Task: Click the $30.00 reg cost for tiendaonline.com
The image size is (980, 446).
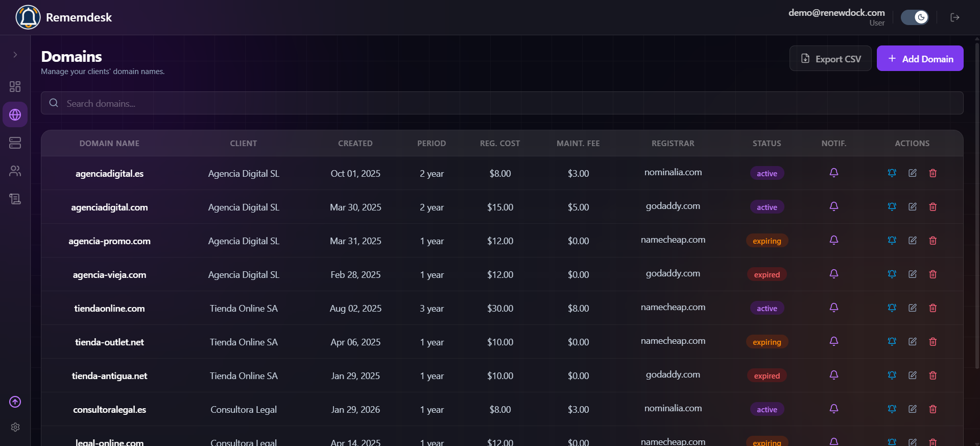Action: click(x=500, y=309)
